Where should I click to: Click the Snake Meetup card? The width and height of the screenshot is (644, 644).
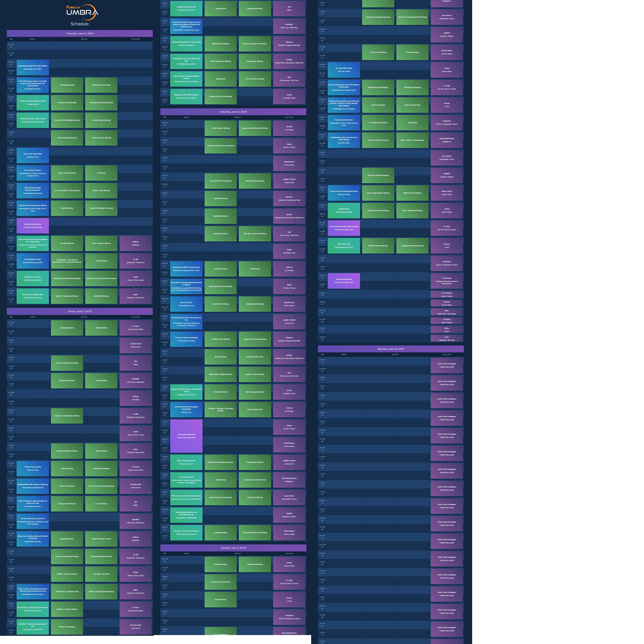(x=221, y=599)
